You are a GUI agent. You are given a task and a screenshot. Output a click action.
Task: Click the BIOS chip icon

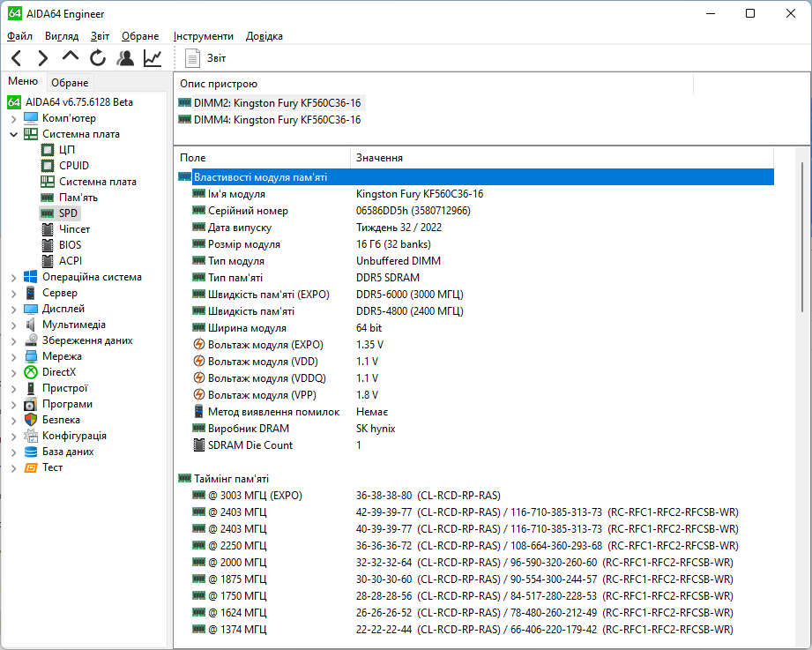(x=47, y=245)
